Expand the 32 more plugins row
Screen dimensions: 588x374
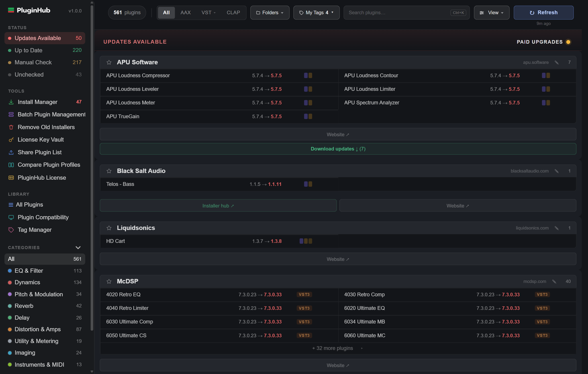338,348
